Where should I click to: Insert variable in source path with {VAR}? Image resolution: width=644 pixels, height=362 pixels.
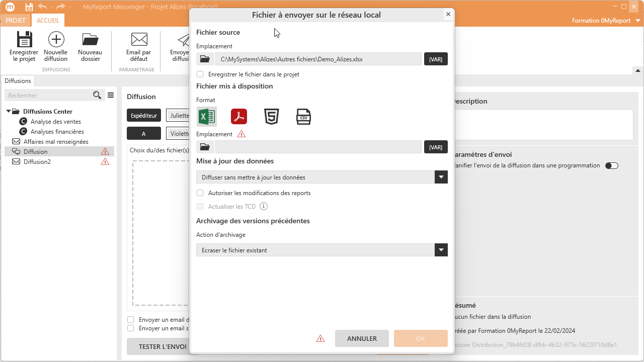pyautogui.click(x=436, y=59)
